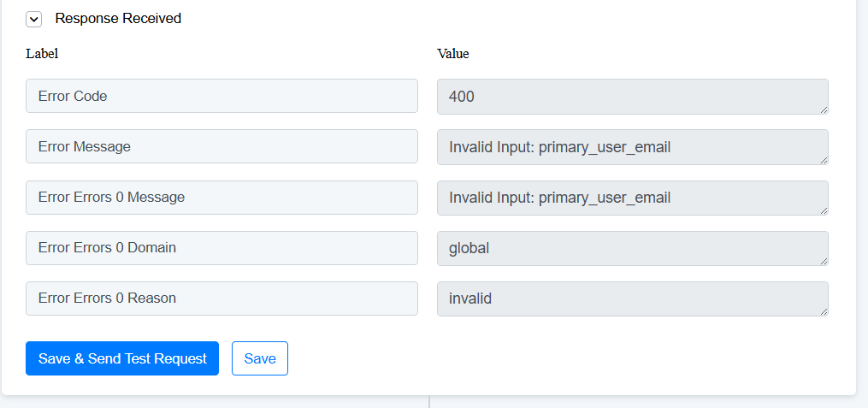Click the Value column header text
The image size is (868, 408).
[x=453, y=53]
